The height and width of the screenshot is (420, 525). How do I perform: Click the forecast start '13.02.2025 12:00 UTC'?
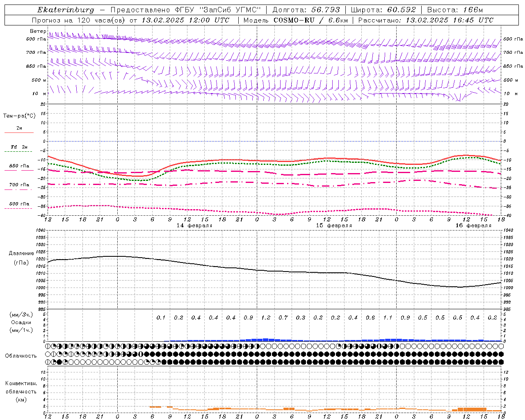185,20
